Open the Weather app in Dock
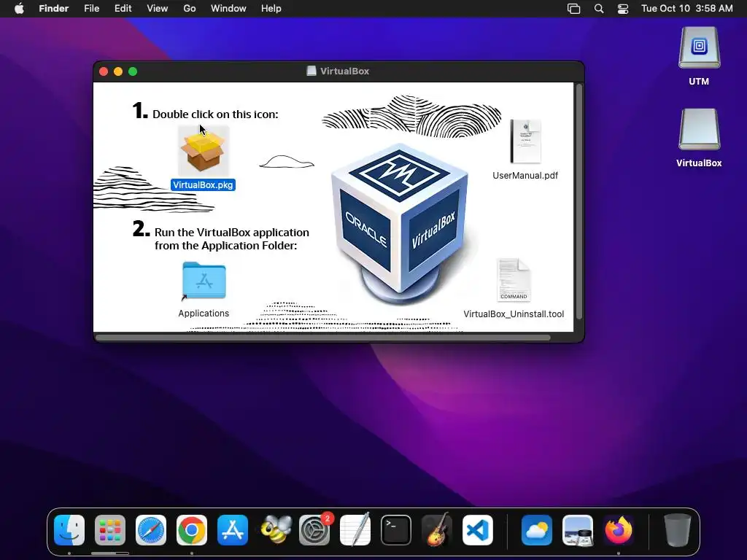The image size is (747, 560). point(537,530)
